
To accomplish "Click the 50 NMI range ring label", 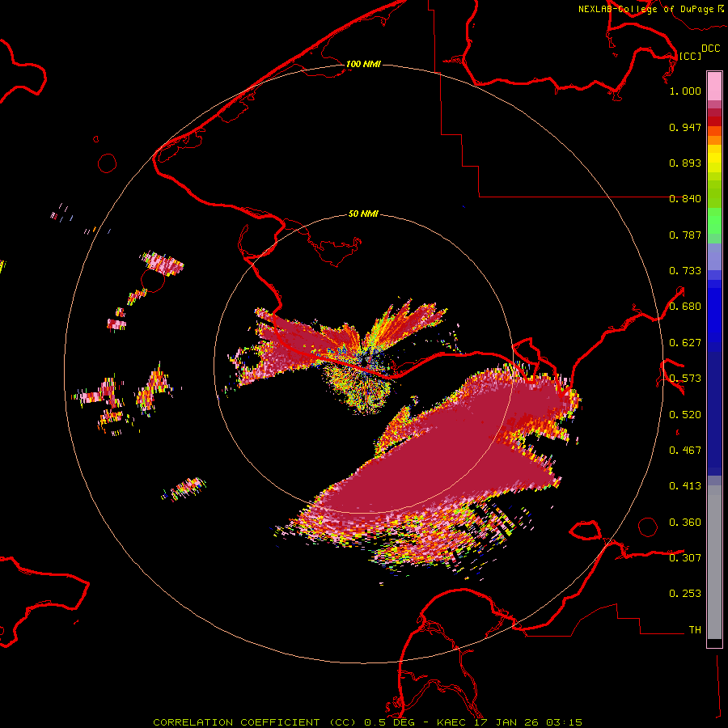I will point(363,214).
